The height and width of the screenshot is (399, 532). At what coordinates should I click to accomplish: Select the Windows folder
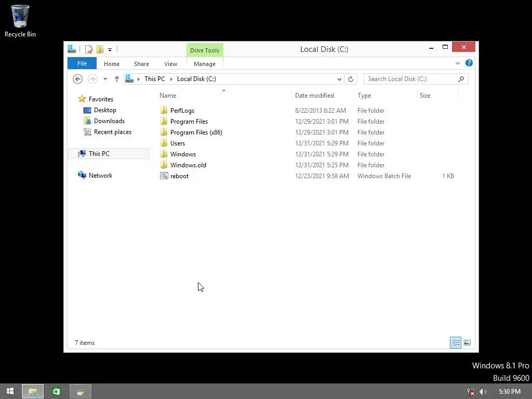(x=183, y=154)
